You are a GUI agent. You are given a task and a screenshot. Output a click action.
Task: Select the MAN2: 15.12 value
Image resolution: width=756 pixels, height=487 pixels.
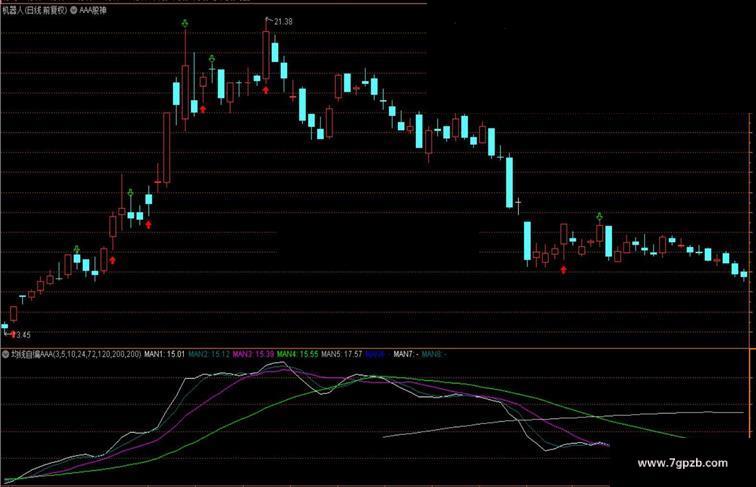209,354
